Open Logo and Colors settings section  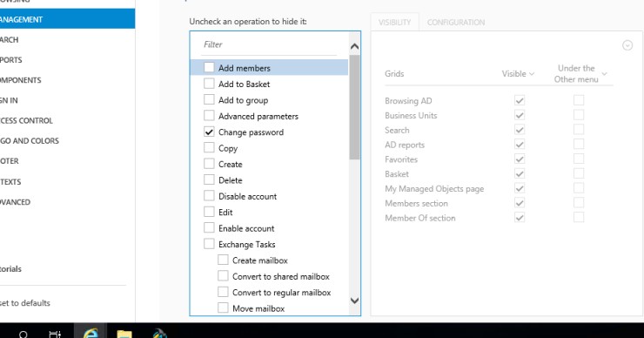tap(30, 140)
